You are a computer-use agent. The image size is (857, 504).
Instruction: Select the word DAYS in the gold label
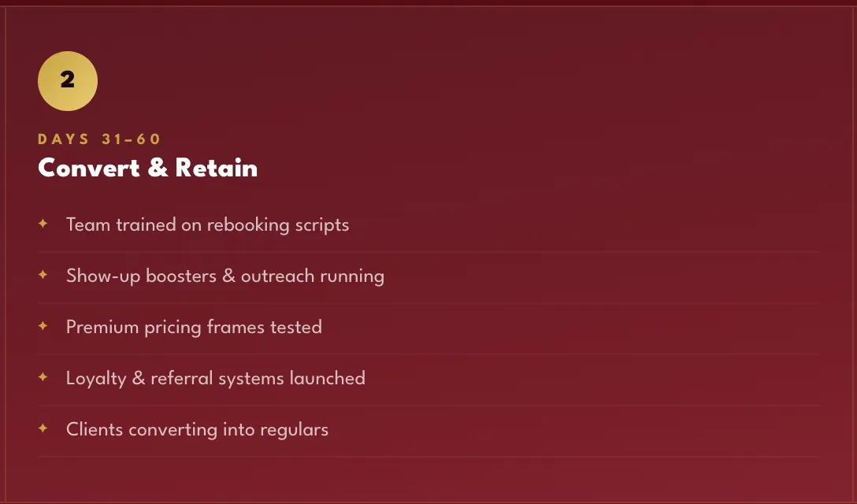[x=63, y=139]
